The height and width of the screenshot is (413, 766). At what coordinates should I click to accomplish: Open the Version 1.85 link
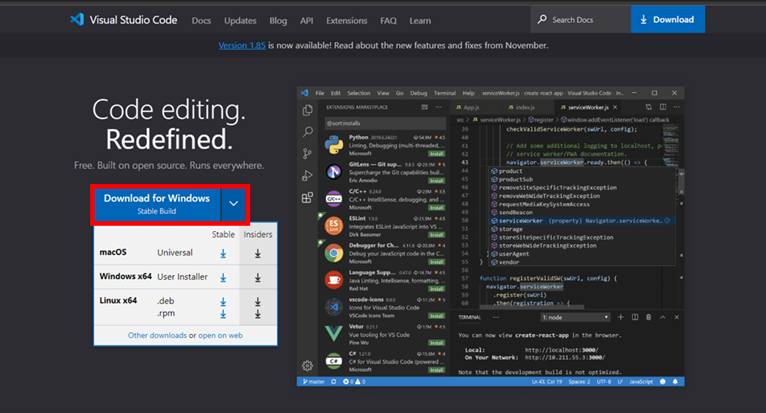(x=242, y=45)
